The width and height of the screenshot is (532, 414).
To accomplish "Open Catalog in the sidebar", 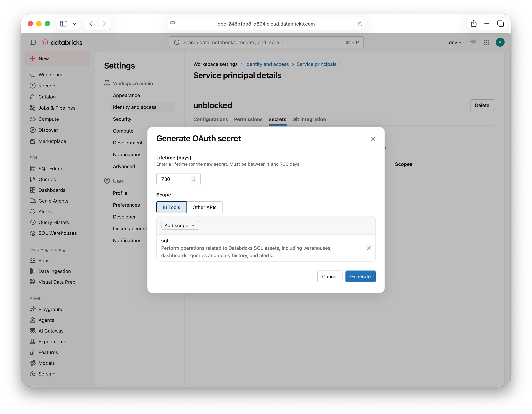I will pos(47,97).
